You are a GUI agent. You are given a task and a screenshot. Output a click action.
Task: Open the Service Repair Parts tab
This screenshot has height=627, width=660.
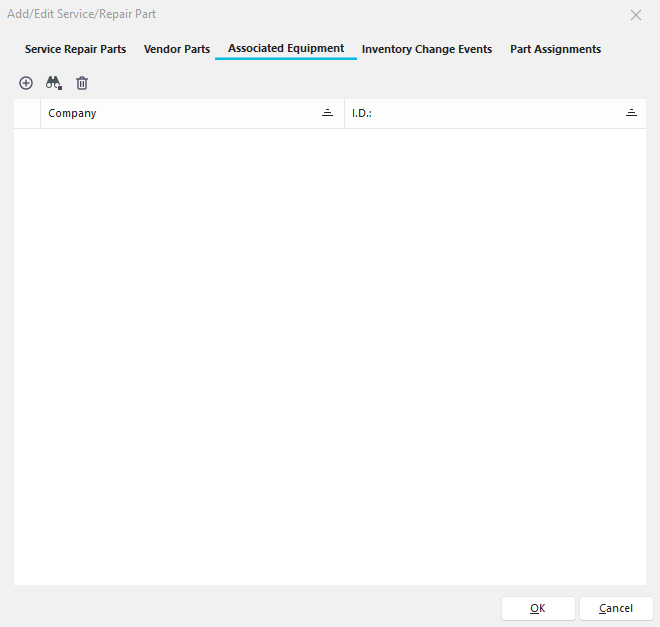[75, 49]
